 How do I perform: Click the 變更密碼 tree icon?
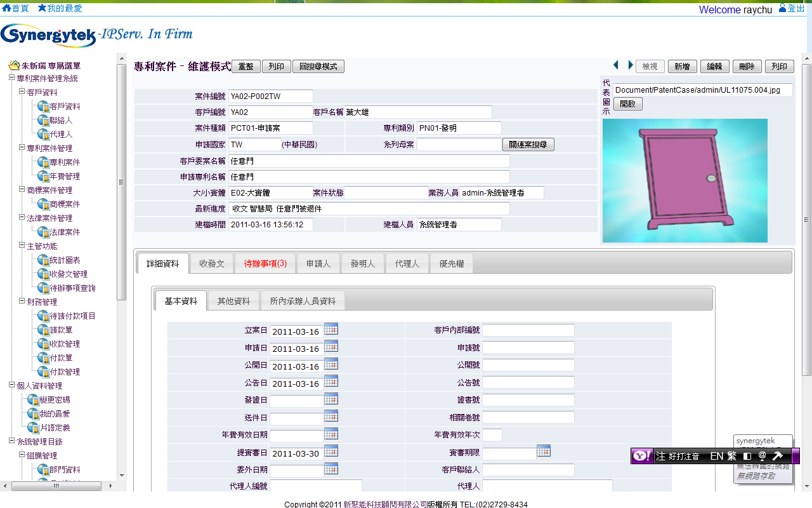33,400
